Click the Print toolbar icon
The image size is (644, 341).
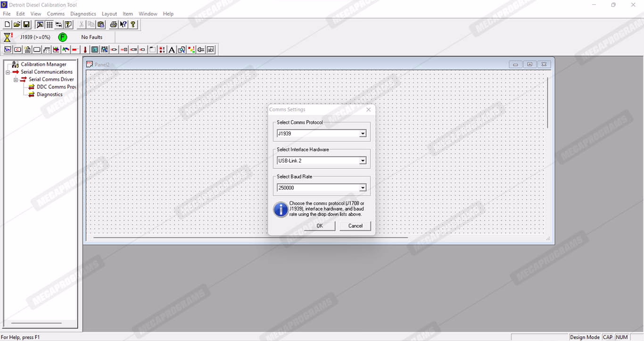click(114, 25)
